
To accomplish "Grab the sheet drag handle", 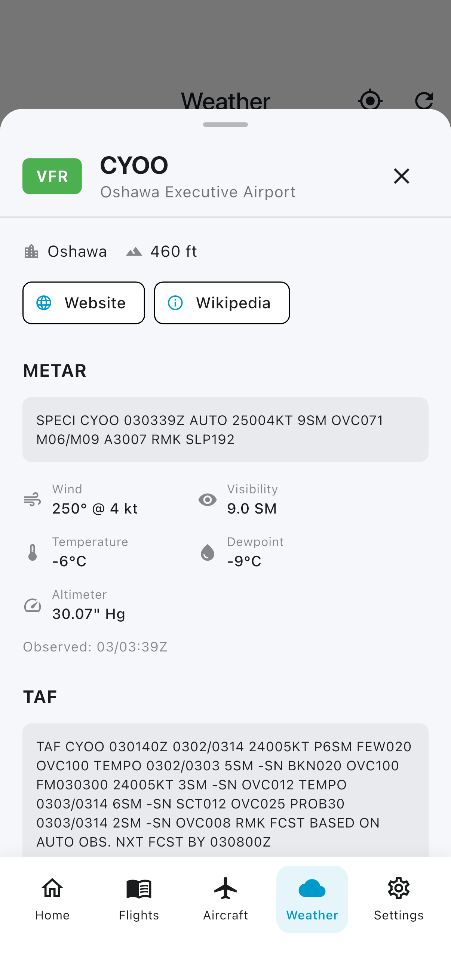I will pos(225,124).
